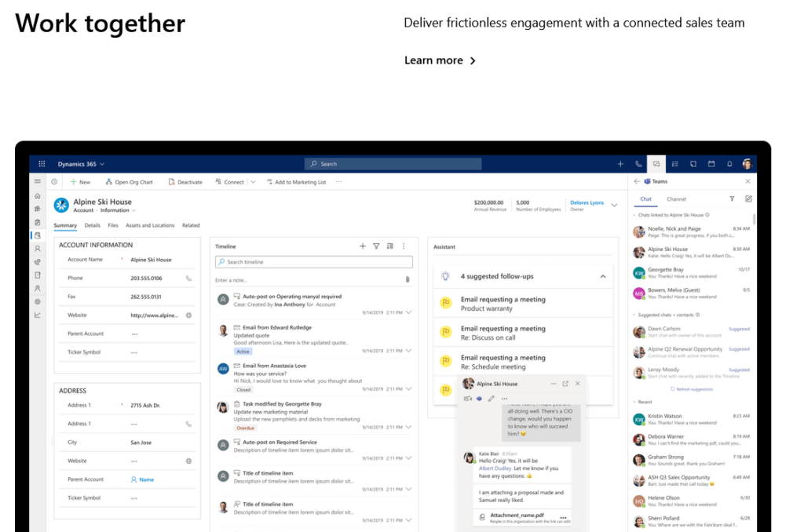Toggle the Teams chat icon in top bar
The height and width of the screenshot is (532, 804).
click(656, 164)
